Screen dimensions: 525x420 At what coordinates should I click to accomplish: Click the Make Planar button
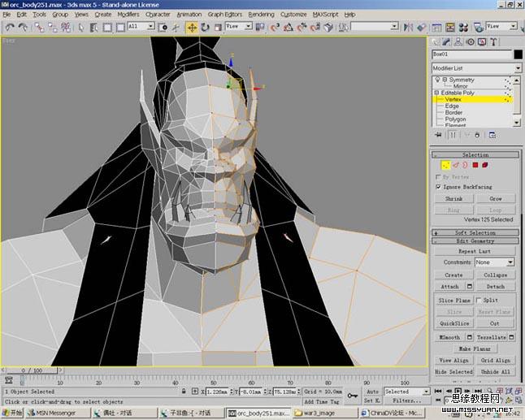[475, 349]
